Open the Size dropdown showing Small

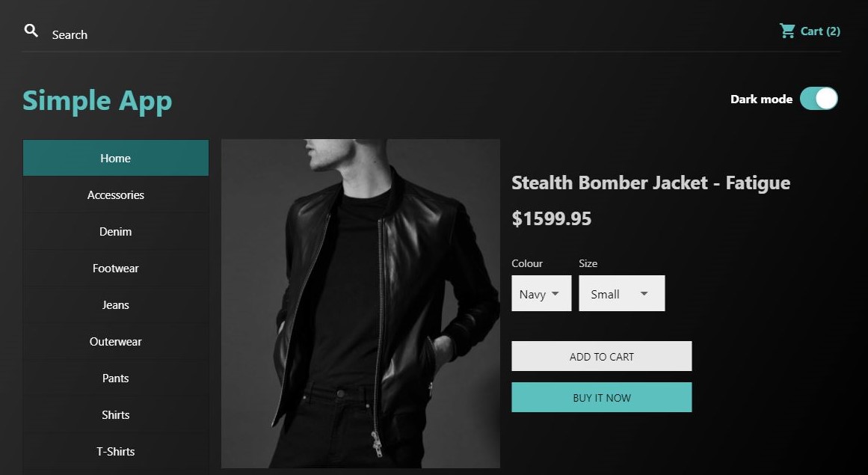(621, 293)
